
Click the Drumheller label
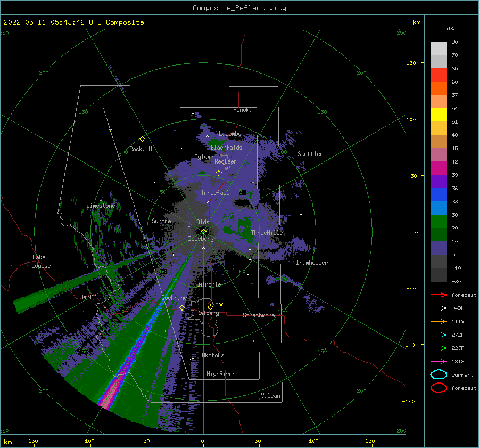pos(312,263)
